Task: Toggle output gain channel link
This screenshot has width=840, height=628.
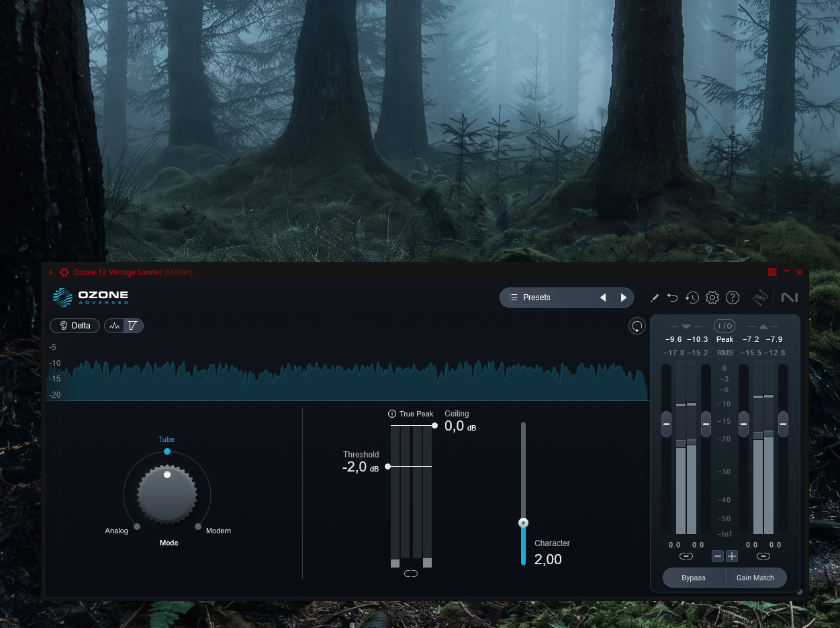Action: 763,556
